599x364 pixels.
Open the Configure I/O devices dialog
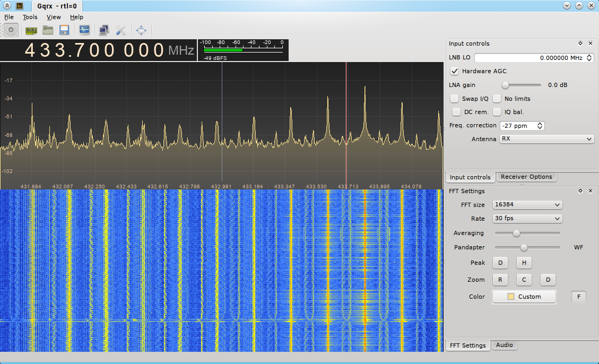[31, 30]
